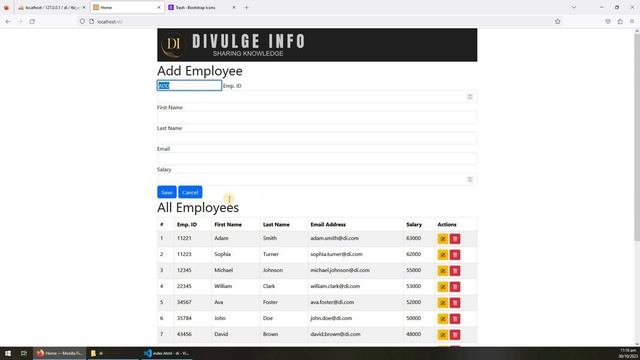The width and height of the screenshot is (640, 360).
Task: Open Task View on the taskbar
Action: click(24, 353)
